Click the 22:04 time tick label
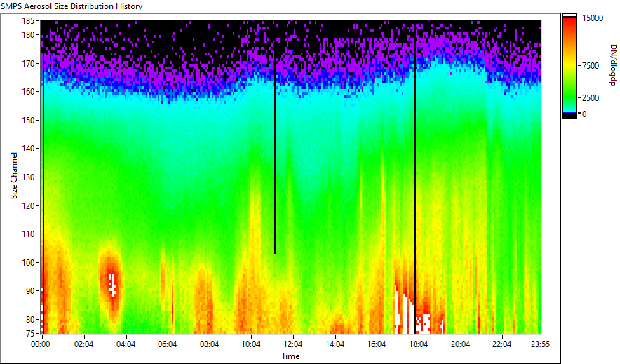The height and width of the screenshot is (364, 620). coord(501,344)
